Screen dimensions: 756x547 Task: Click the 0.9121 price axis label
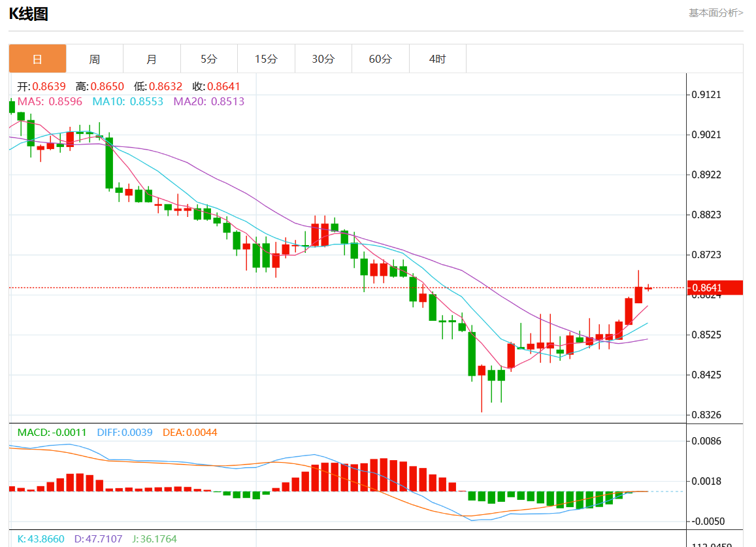[706, 95]
